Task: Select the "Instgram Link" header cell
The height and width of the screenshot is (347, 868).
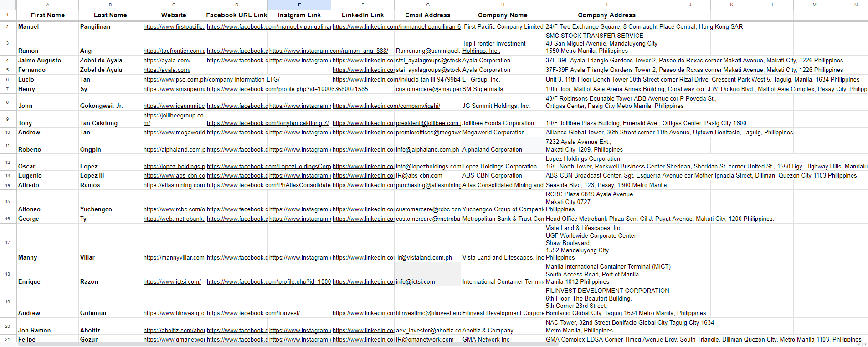Action: point(299,15)
